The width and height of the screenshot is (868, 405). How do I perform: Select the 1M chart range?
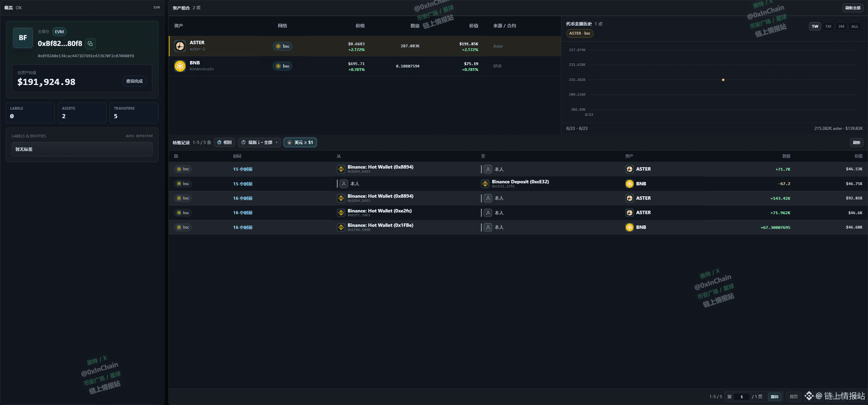(828, 26)
